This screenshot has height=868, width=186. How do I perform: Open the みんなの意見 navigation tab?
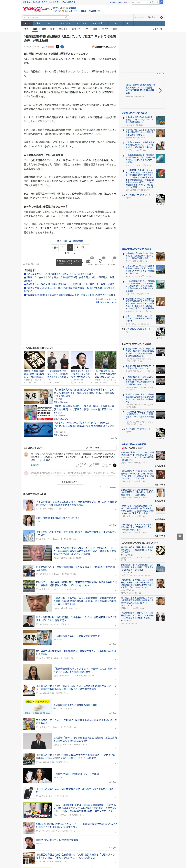[98, 24]
